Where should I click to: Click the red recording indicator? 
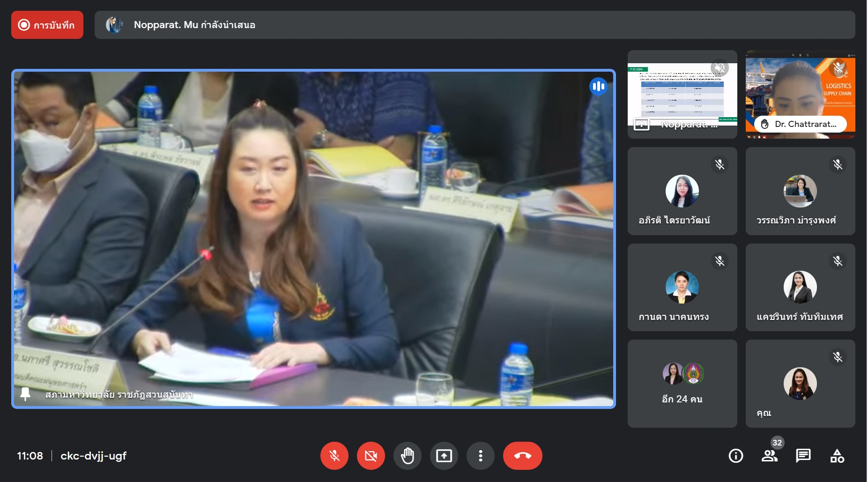[x=47, y=25]
